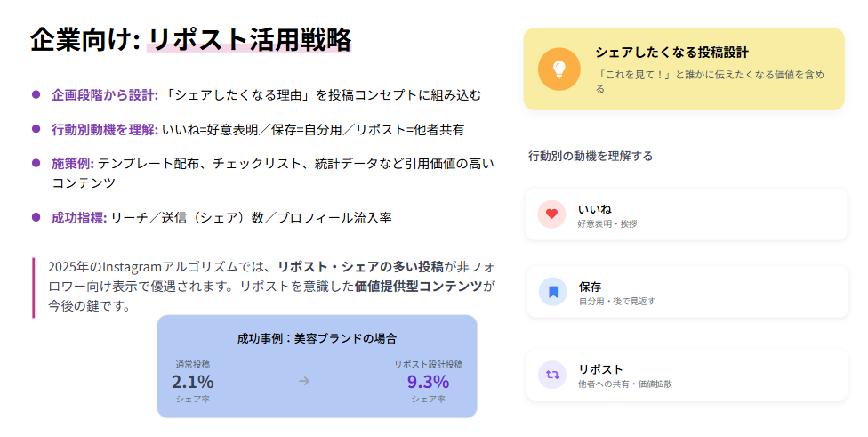Click the pink vertical quote bar
Viewport: 868px width, 437px height.
(x=33, y=287)
